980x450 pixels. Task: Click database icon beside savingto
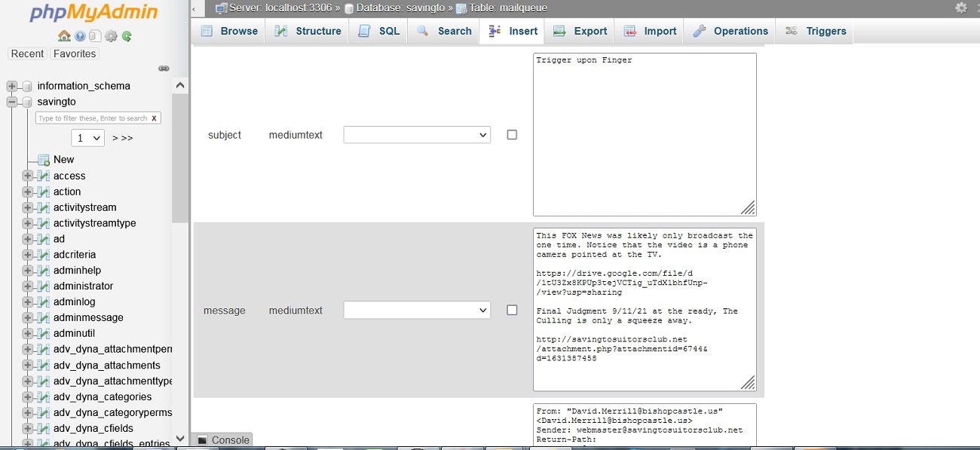[27, 102]
